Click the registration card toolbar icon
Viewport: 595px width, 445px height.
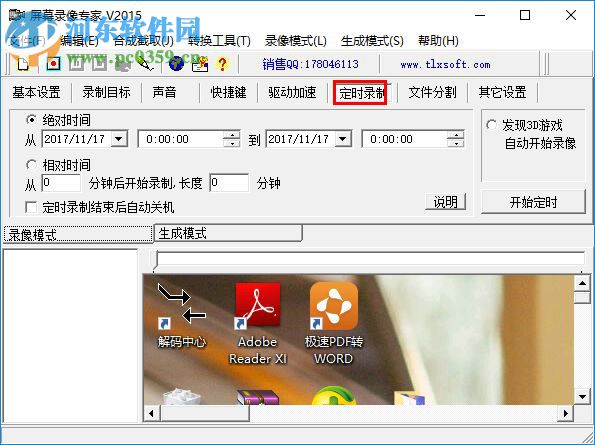pyautogui.click(x=200, y=64)
